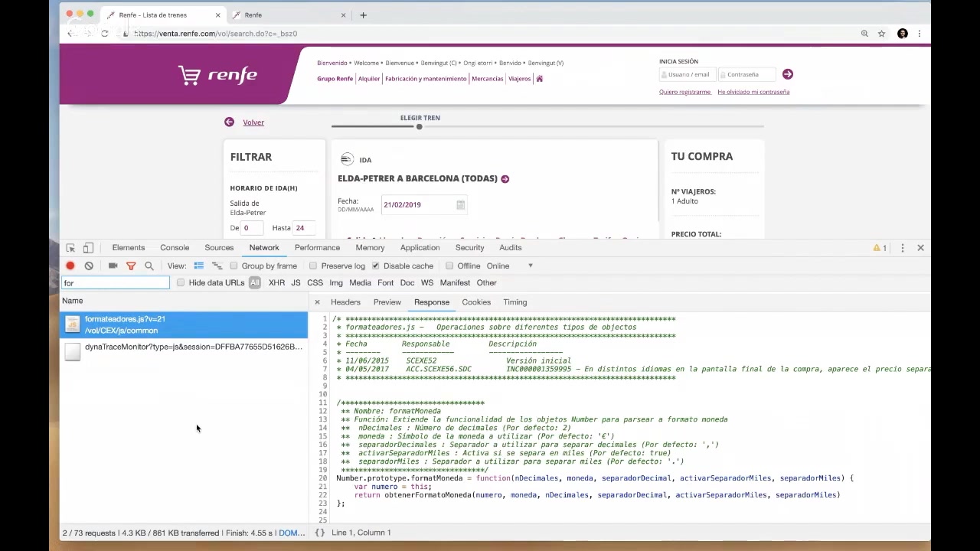Click the DevTools warnings counter icon

click(x=880, y=248)
